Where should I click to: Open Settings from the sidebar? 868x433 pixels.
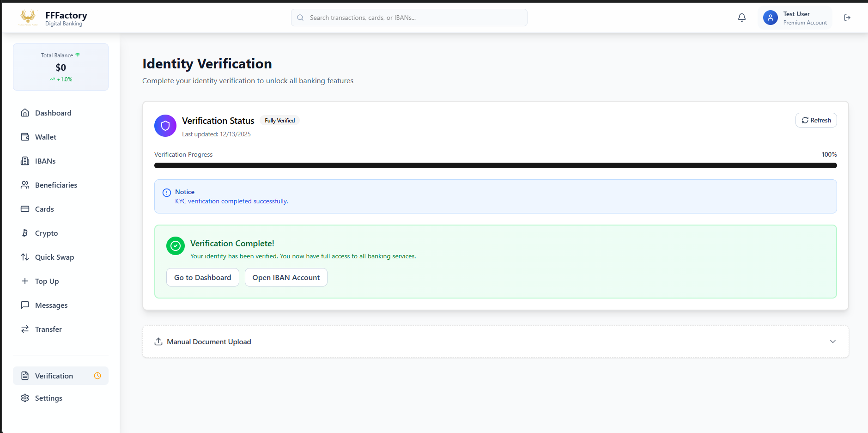pos(49,398)
